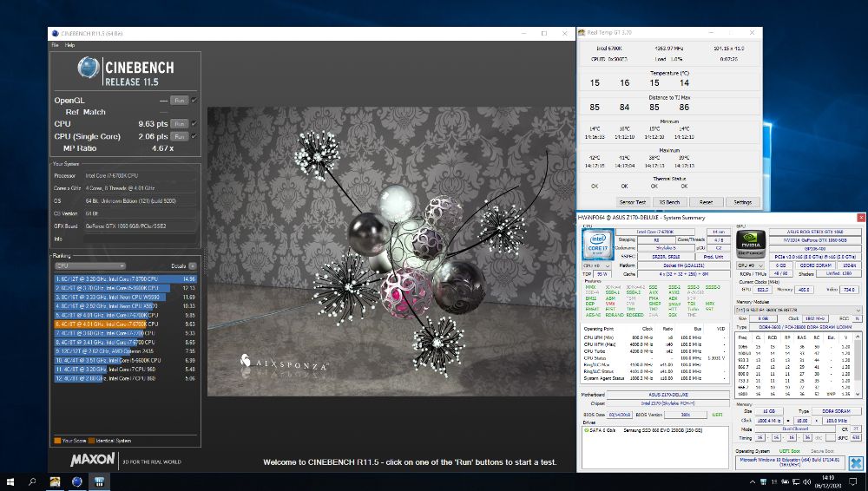Click the Cinebench globe logo
The height and width of the screenshot is (491, 868).
pyautogui.click(x=88, y=68)
